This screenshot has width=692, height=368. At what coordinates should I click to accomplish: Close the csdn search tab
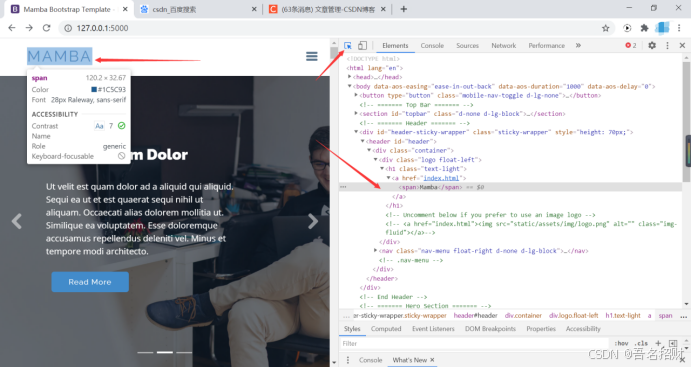[254, 9]
